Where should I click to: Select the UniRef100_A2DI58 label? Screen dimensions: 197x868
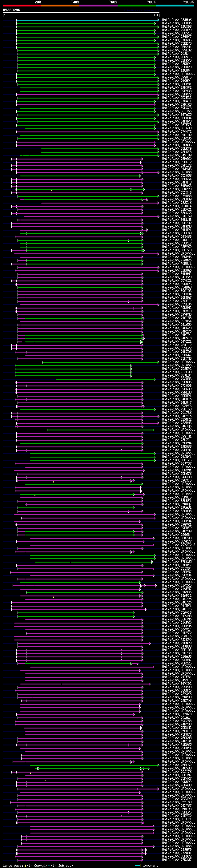pos(176,409)
